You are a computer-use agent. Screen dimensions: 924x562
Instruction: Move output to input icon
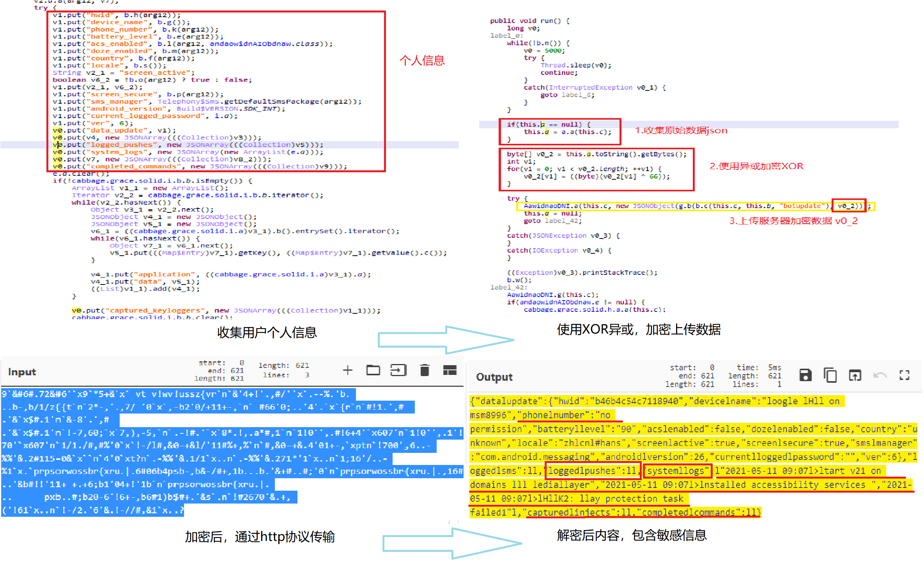pos(855,376)
